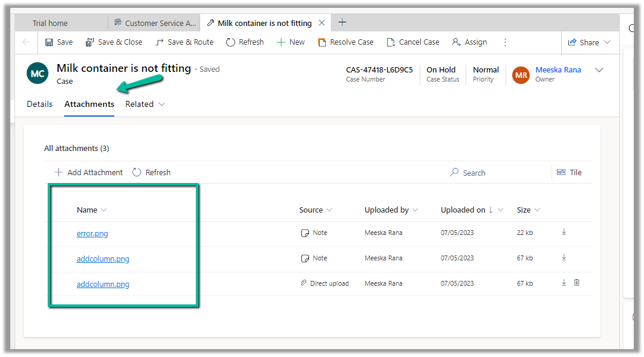Open the more commands overflow menu
This screenshot has height=357, width=644.
pyautogui.click(x=506, y=42)
